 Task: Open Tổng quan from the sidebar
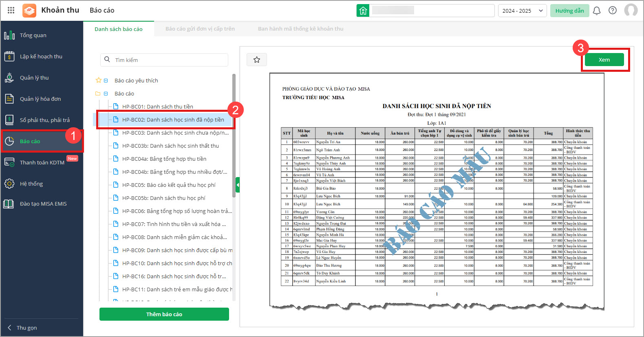click(x=33, y=35)
